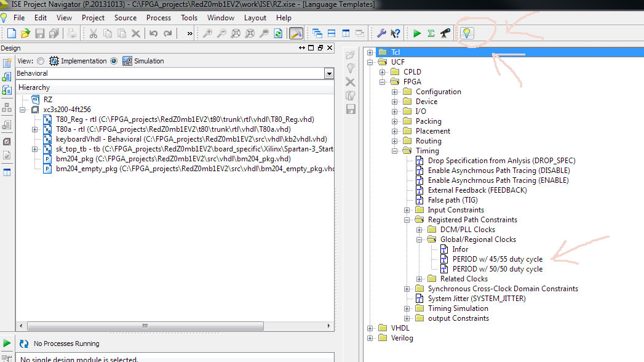Collapse the Timing folder
Viewport: 644px width, 362px height.
coord(395,151)
